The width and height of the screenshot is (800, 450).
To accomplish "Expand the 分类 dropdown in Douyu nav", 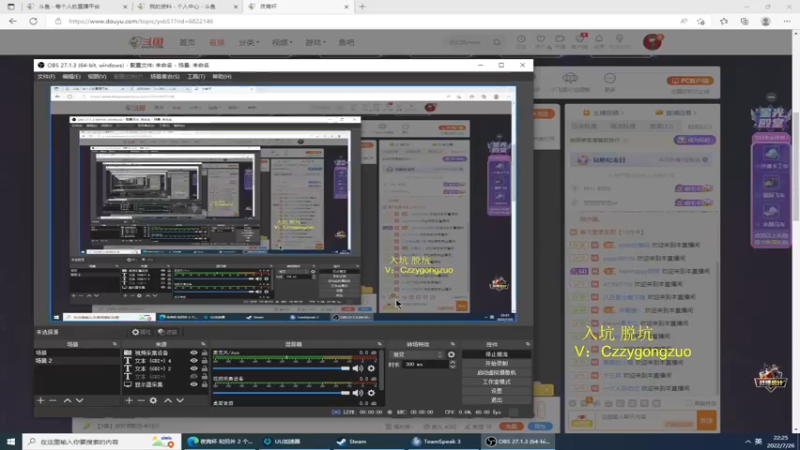I will (x=248, y=42).
